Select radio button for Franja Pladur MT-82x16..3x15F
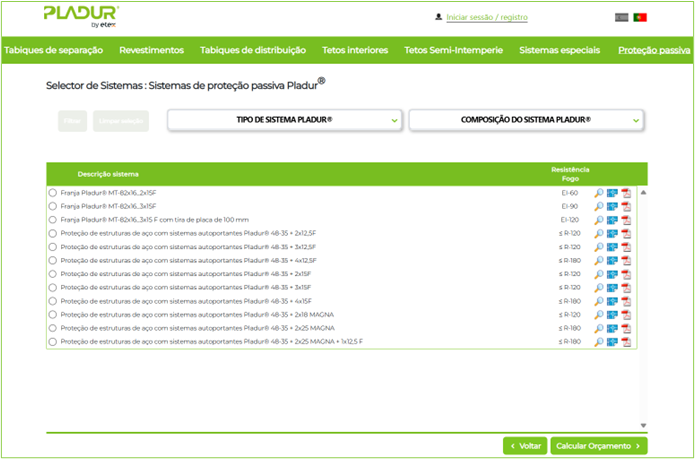Screen dimensions: 695x459 coord(53,206)
